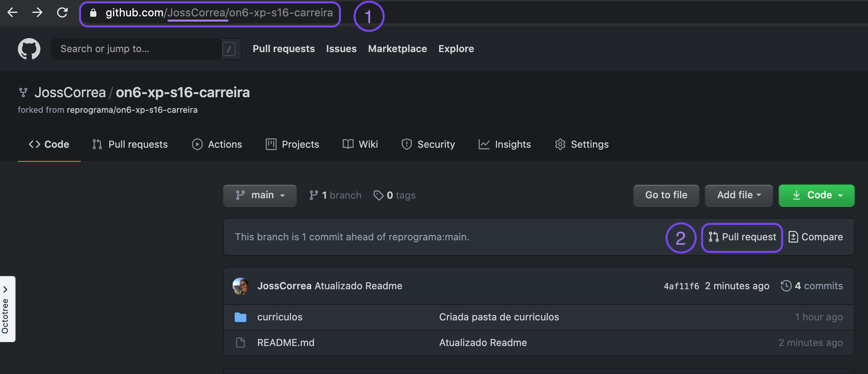This screenshot has width=868, height=374.
Task: Click the Go to file button
Action: pyautogui.click(x=666, y=195)
